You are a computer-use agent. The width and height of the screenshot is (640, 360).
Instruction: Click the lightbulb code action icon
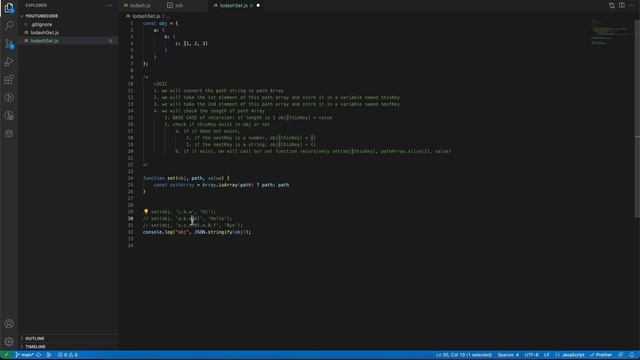coord(146,211)
